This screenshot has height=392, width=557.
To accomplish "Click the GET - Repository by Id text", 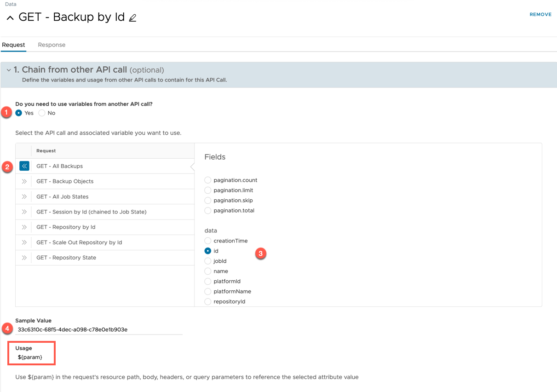I will (x=66, y=227).
